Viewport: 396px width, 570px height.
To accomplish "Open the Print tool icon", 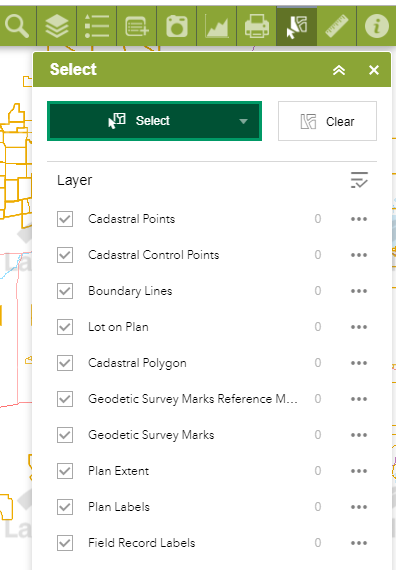I will click(257, 26).
